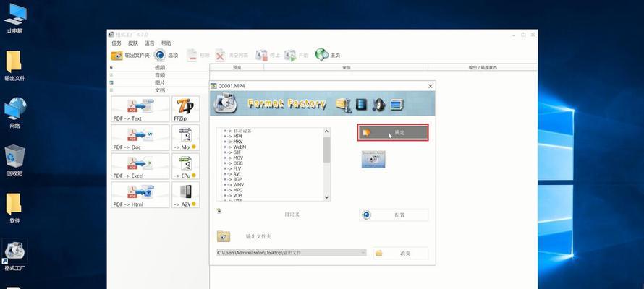
Task: Choose the -> Mobi converter tile
Action: 186,138
